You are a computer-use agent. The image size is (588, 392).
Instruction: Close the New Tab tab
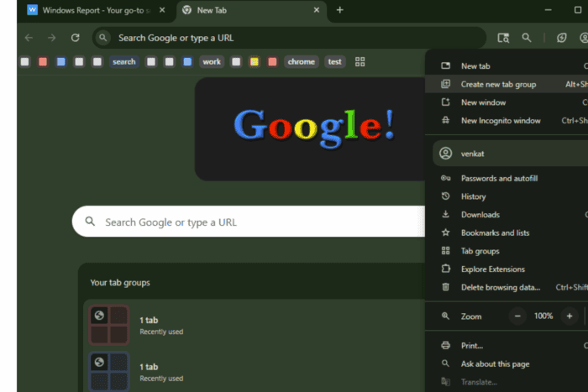click(317, 10)
